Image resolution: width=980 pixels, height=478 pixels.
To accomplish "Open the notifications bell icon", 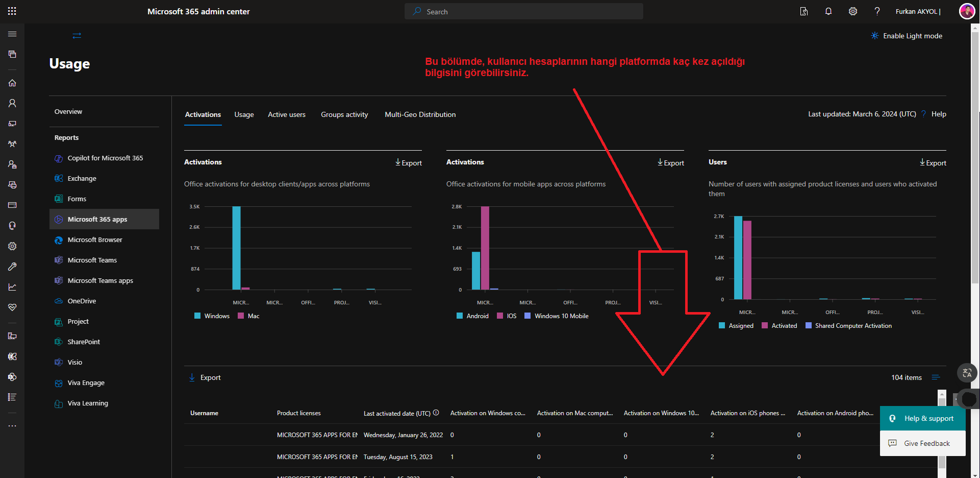I will pyautogui.click(x=828, y=11).
